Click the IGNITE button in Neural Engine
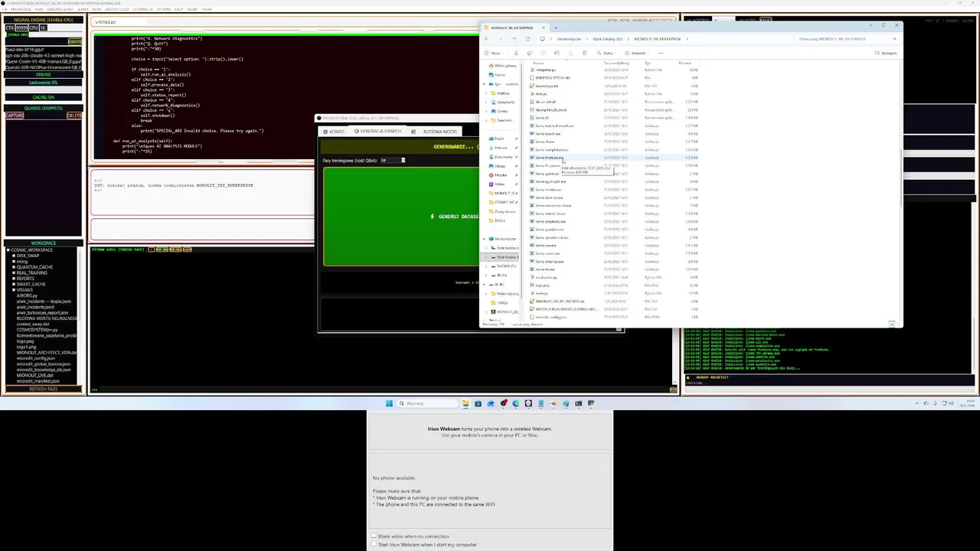The height and width of the screenshot is (551, 980). (74, 41)
